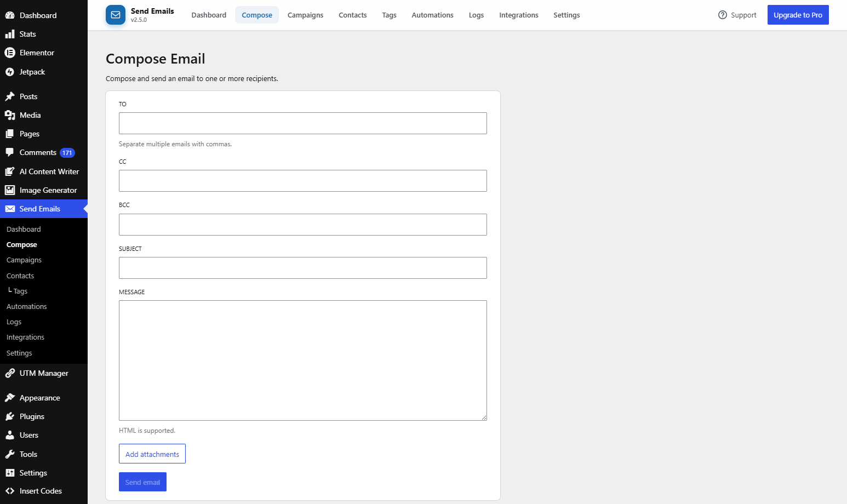Open the Comments speech bubble icon

coord(10,152)
